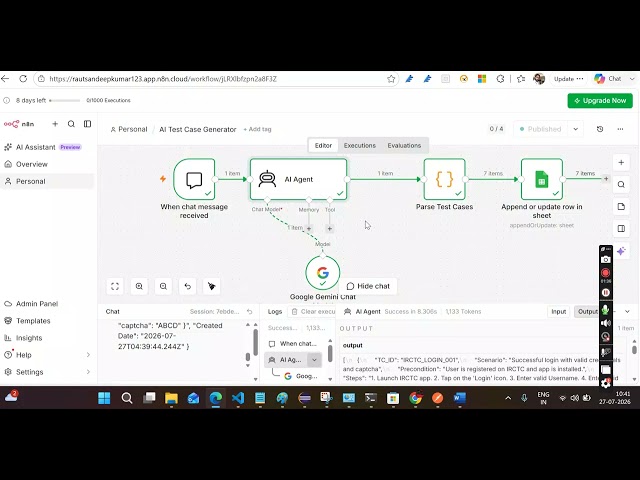Click the Clear execution button in Logs
This screenshot has width=640, height=480.
pyautogui.click(x=312, y=311)
